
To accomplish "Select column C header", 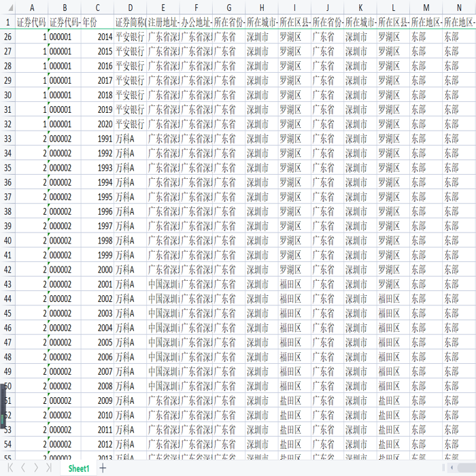I will pyautogui.click(x=97, y=8).
